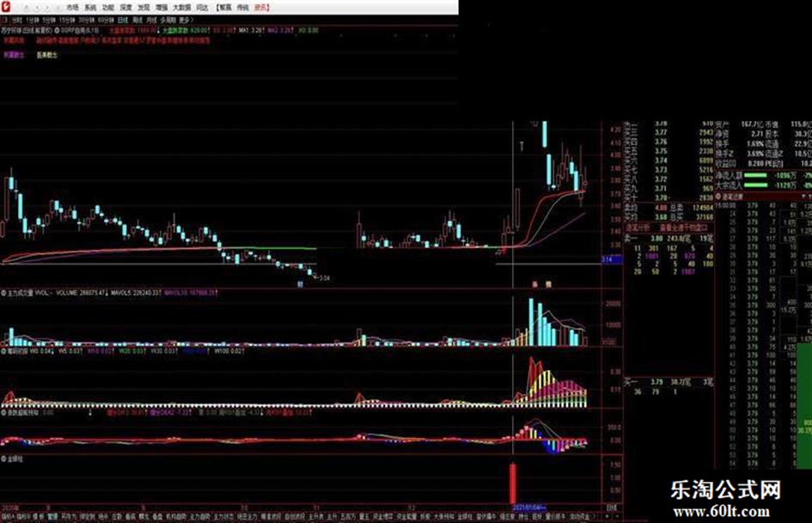Select the 日线 period tab

pos(123,20)
